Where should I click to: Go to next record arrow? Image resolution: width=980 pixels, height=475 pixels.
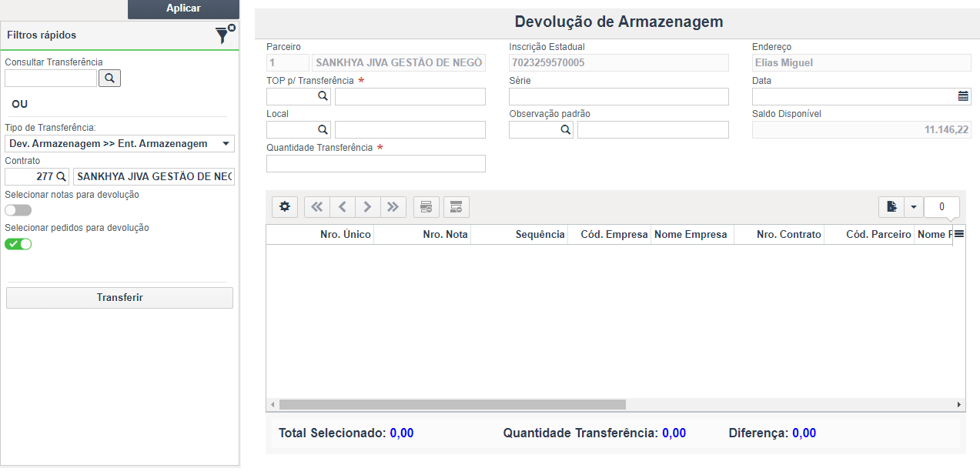click(x=367, y=206)
